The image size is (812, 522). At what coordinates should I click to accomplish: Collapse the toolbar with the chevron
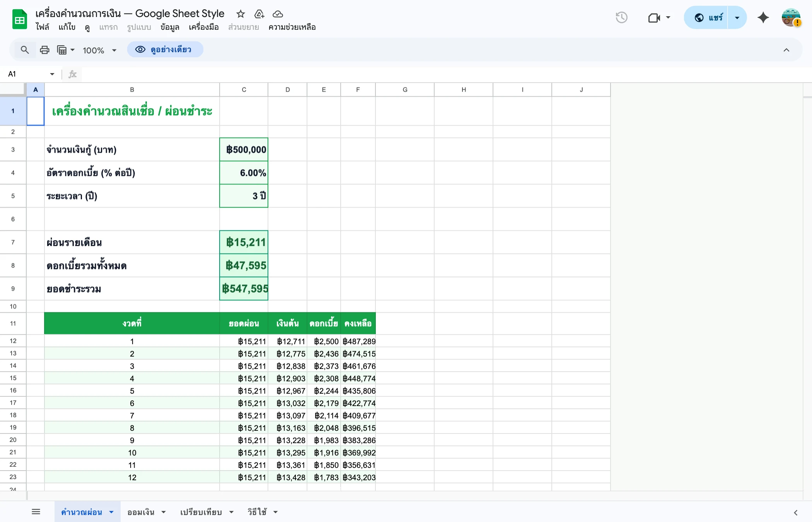pyautogui.click(x=787, y=50)
